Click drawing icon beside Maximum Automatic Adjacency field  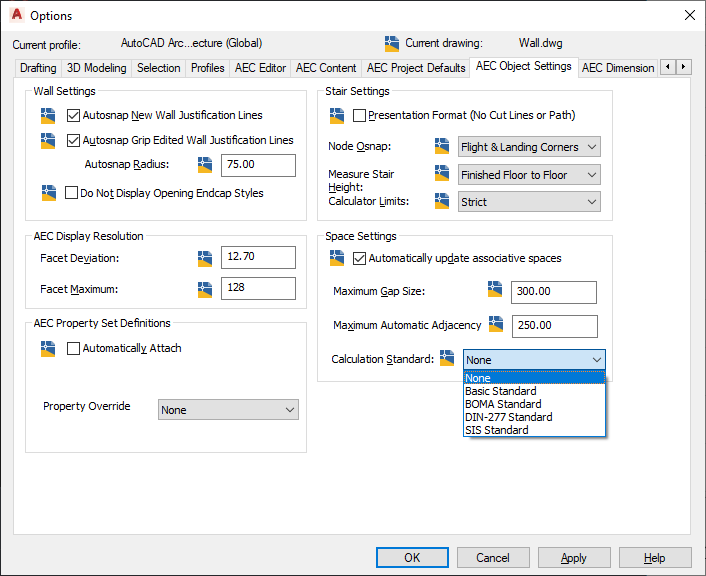pyautogui.click(x=496, y=324)
